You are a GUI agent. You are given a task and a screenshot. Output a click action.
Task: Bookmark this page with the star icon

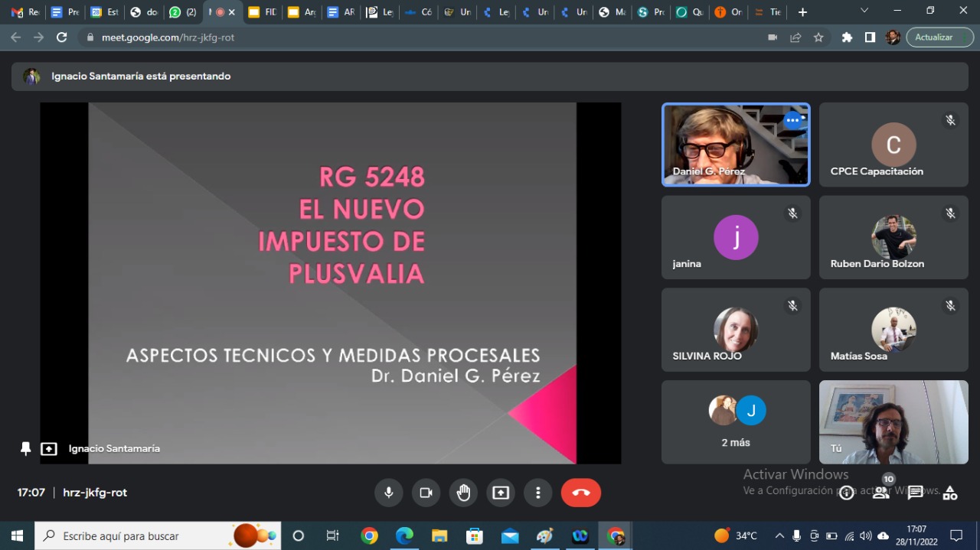[818, 37]
